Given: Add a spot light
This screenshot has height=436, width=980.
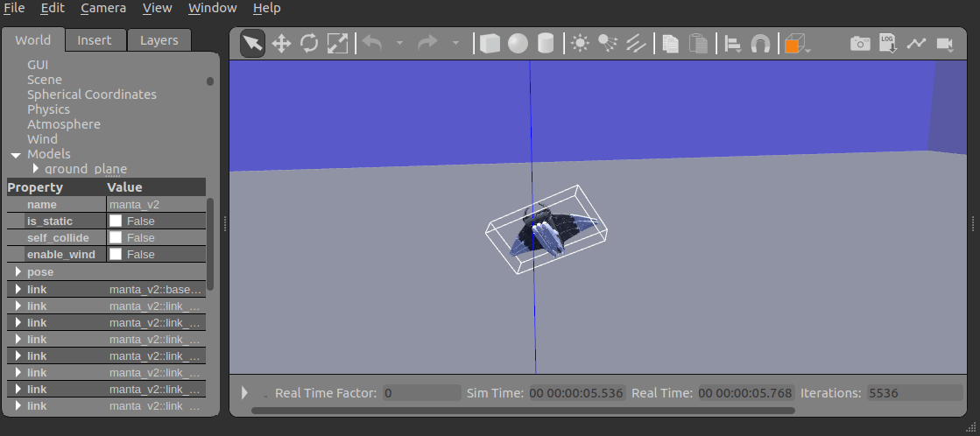Looking at the screenshot, I should (608, 44).
